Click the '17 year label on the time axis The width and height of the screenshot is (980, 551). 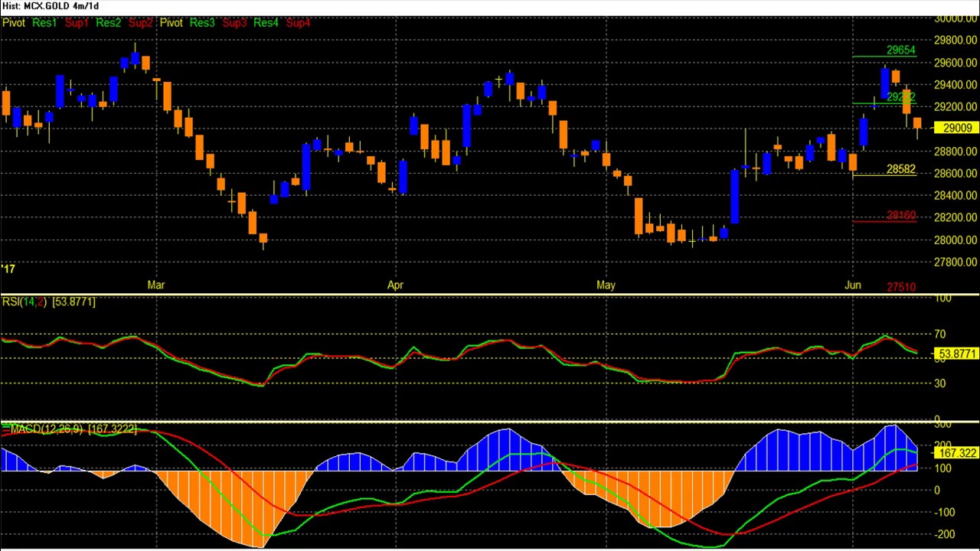8,269
